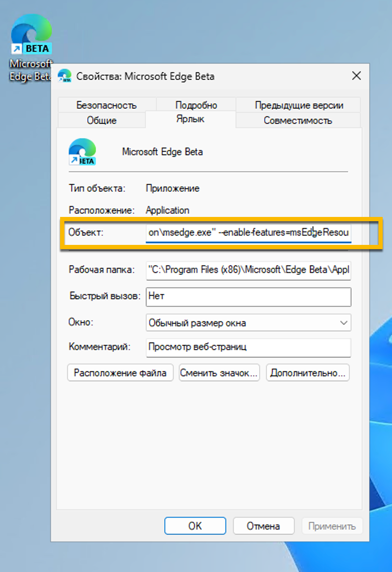Click the Окно label text
392x572 pixels.
81,322
